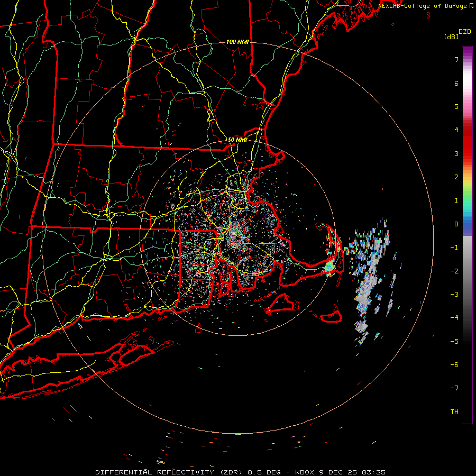This screenshot has height=476, width=476.
Task: Click the 2 value on the scale
Action: (x=456, y=177)
